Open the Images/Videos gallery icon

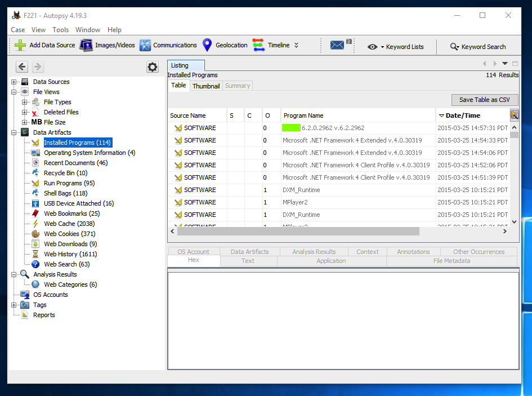point(86,45)
